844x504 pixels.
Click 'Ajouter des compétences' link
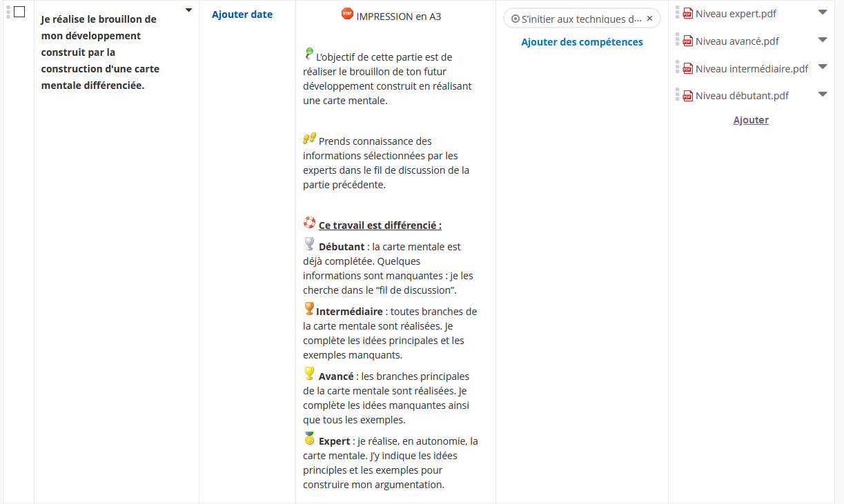point(582,42)
